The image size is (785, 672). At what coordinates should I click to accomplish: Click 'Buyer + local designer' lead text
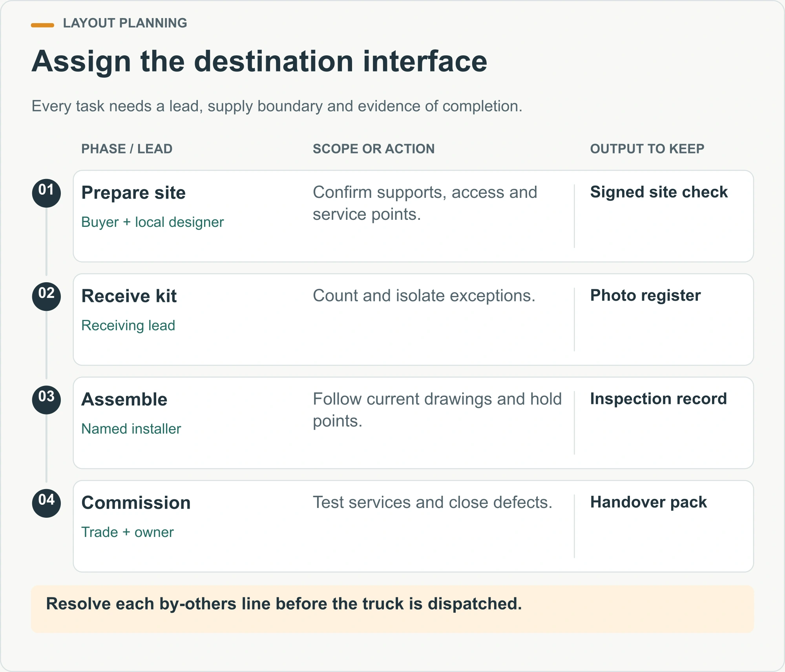coord(152,222)
